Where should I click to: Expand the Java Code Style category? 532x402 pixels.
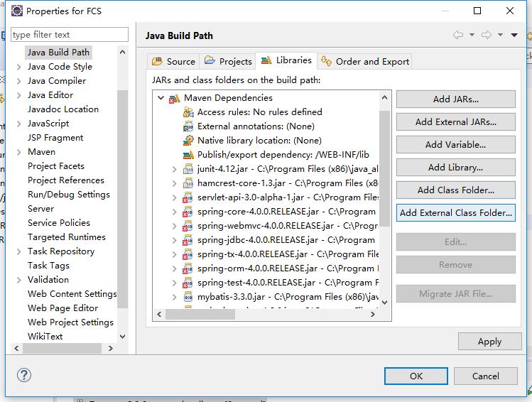(19, 67)
